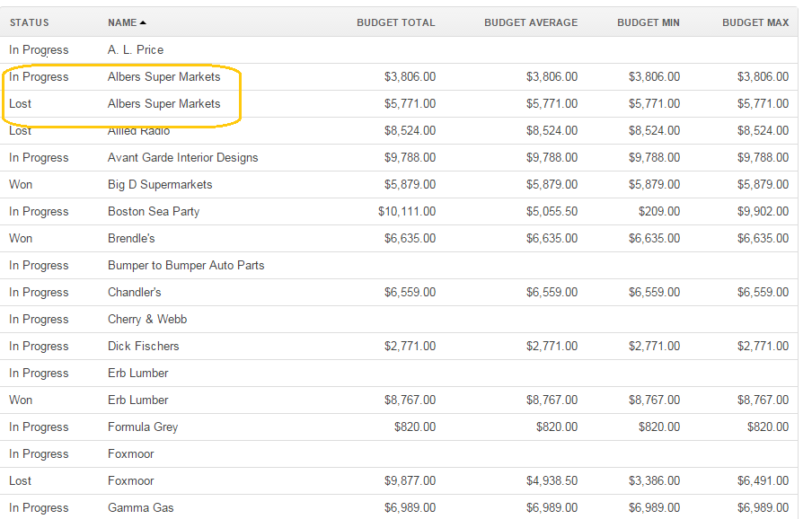
Task: Click In Progress status for Gamma Gas
Action: coord(39,507)
